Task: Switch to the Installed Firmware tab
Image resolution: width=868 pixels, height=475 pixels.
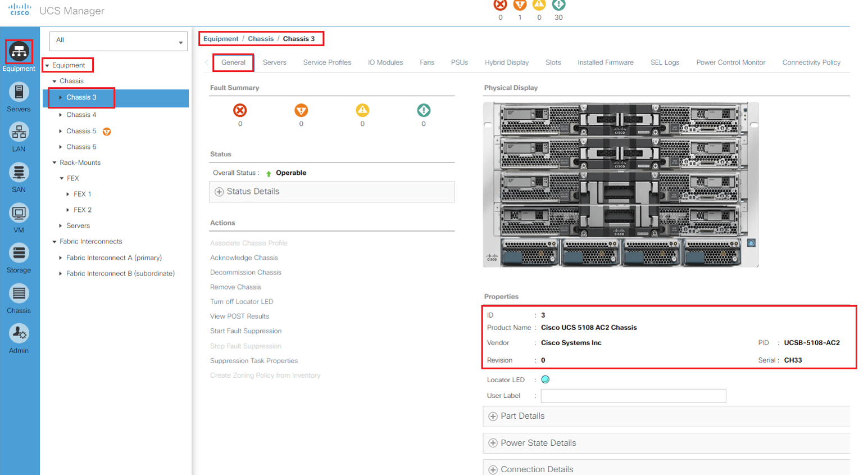Action: (x=606, y=62)
